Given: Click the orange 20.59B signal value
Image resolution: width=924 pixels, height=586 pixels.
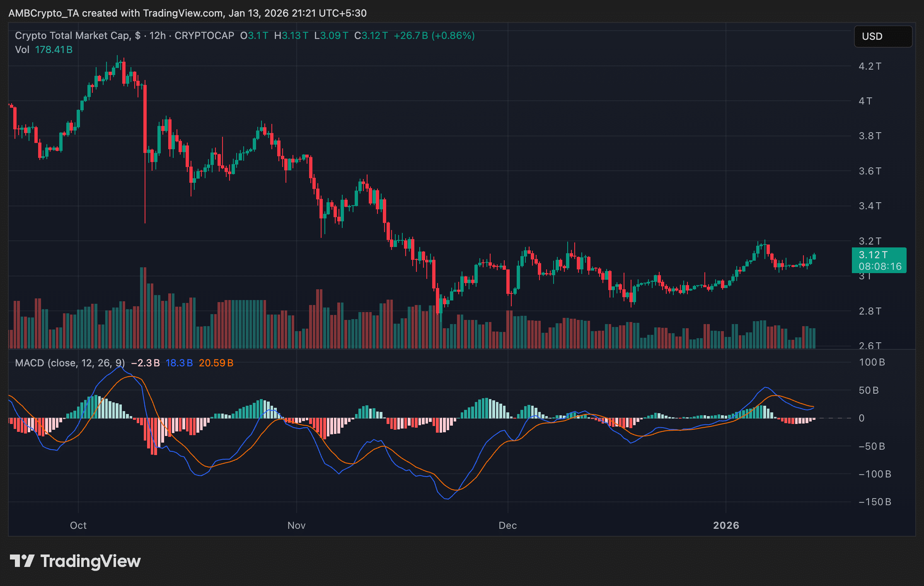Looking at the screenshot, I should coord(216,363).
